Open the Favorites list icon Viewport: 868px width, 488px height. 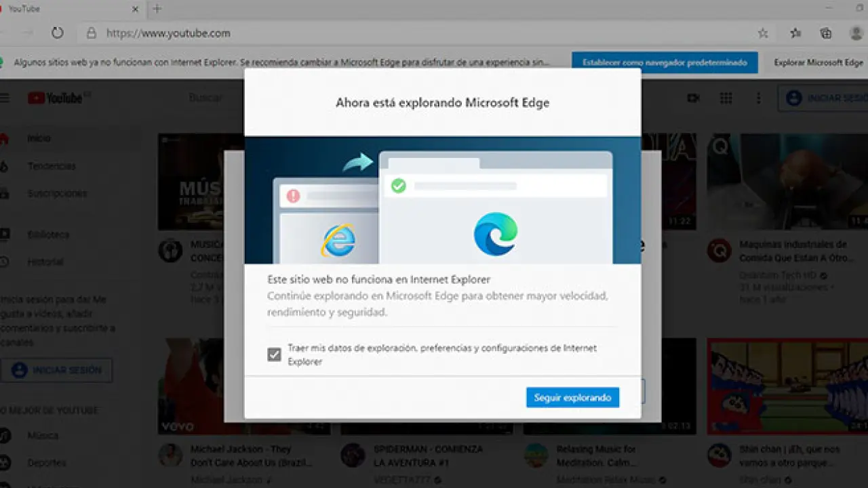[795, 33]
